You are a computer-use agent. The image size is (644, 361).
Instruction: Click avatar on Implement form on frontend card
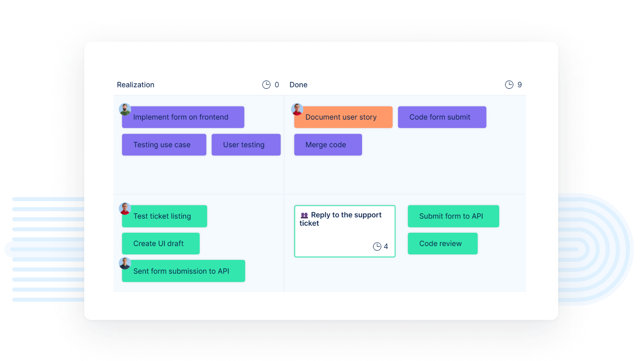(x=125, y=109)
